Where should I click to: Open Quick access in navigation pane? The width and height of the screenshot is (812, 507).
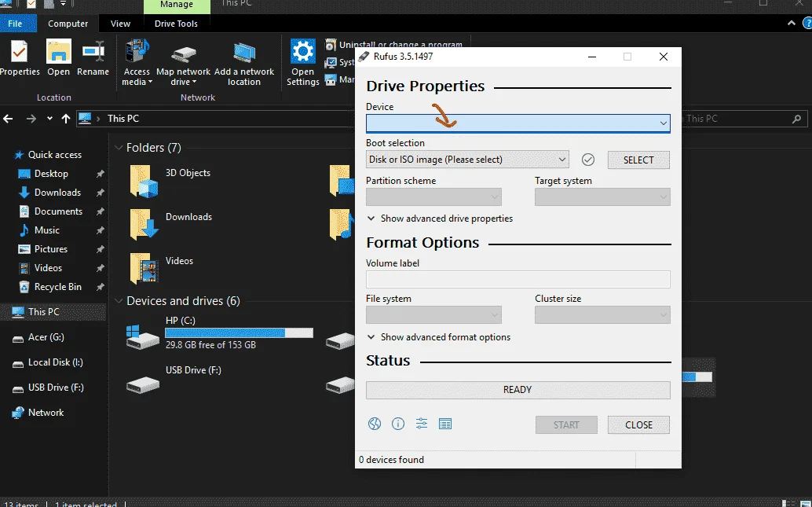point(48,155)
